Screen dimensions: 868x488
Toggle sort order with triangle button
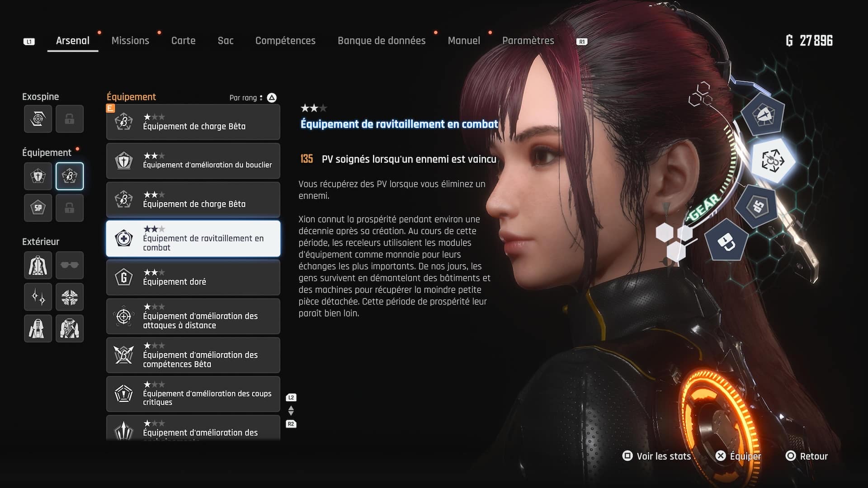coord(272,98)
